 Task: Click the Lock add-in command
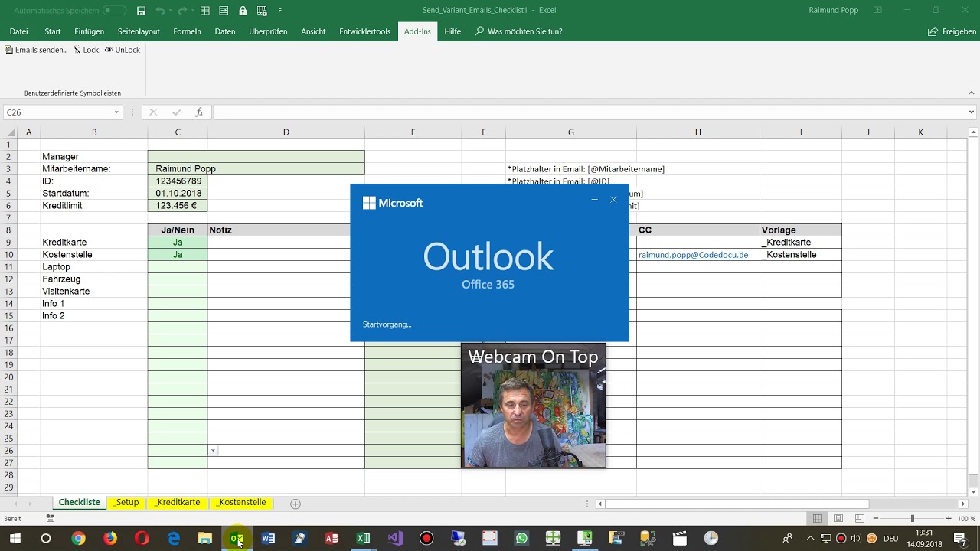(x=86, y=50)
